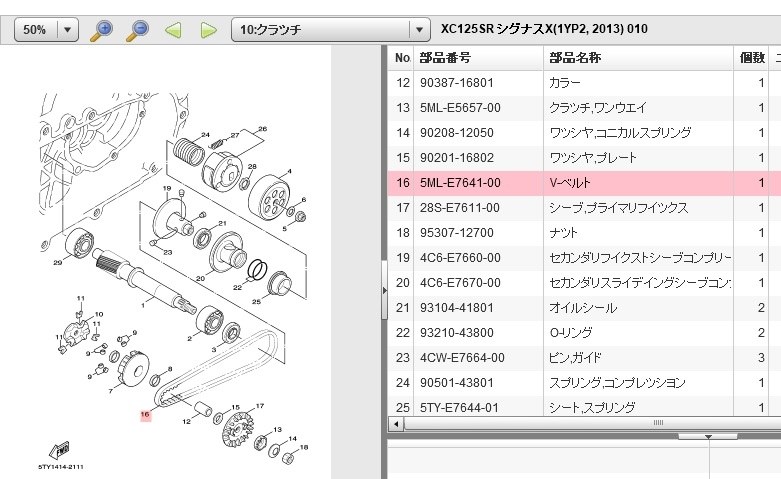Viewport: 781px width, 479px height.
Task: Click the horizontal scrollbar left arrow
Action: [x=396, y=424]
